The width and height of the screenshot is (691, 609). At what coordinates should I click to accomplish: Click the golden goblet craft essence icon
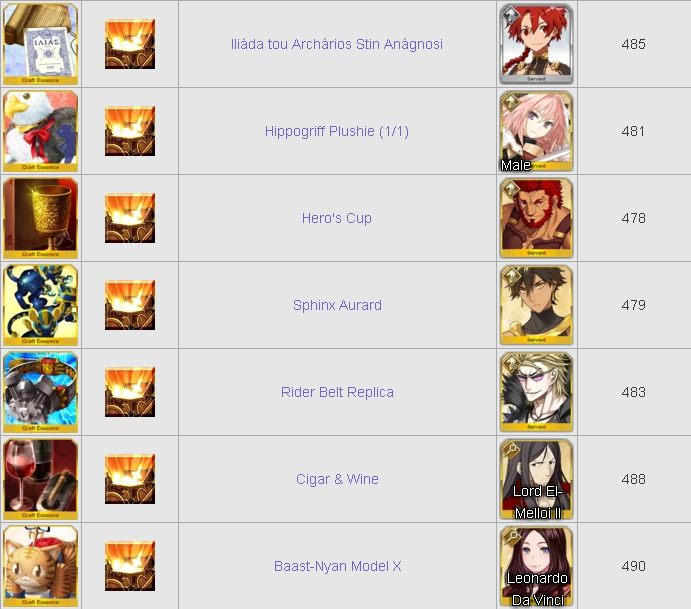pos(41,218)
